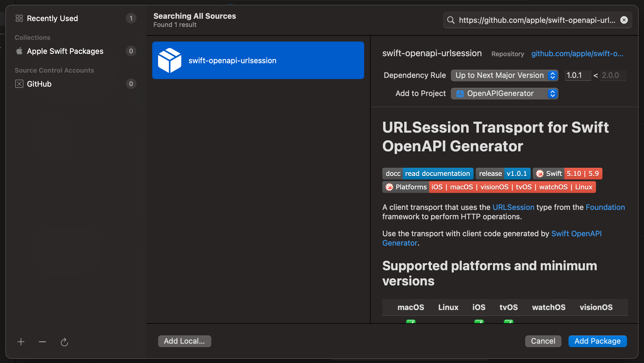
Task: Click the package box icon for swift-openapi-urlsession
Action: point(169,60)
